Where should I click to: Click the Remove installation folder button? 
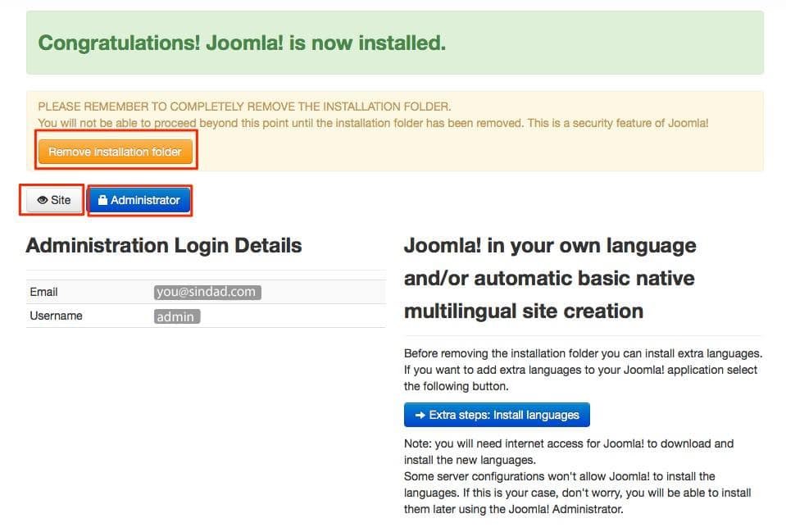click(x=116, y=152)
